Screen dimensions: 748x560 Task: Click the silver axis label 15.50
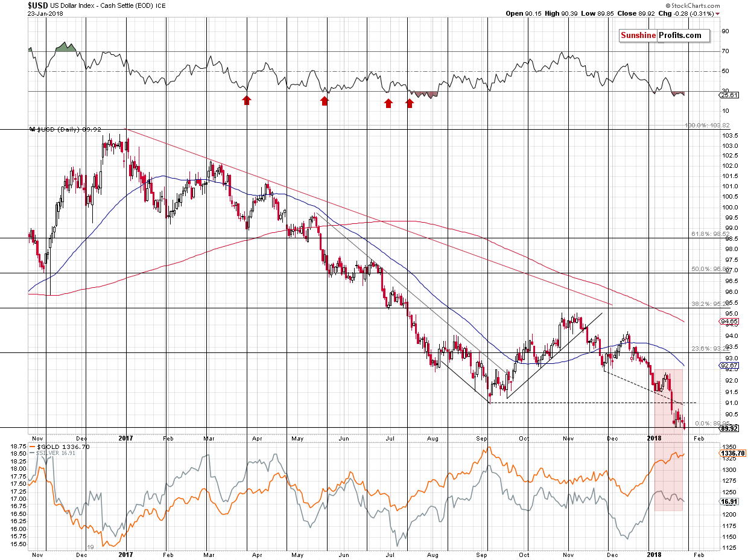click(x=18, y=544)
